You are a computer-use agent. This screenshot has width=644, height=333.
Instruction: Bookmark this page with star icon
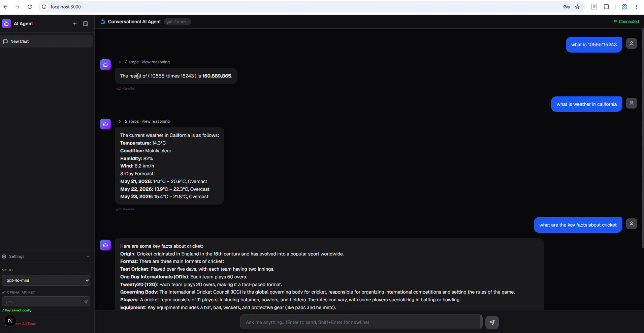click(577, 7)
